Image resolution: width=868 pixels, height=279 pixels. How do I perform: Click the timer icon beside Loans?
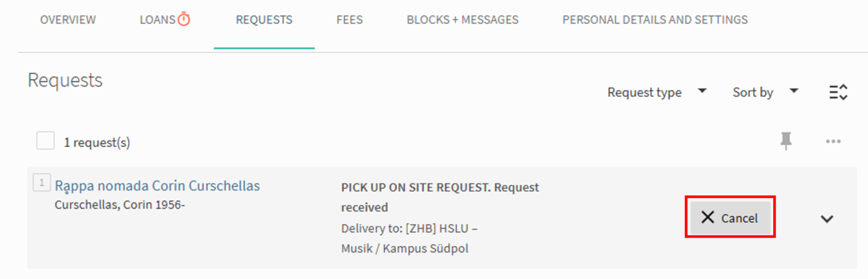click(184, 20)
